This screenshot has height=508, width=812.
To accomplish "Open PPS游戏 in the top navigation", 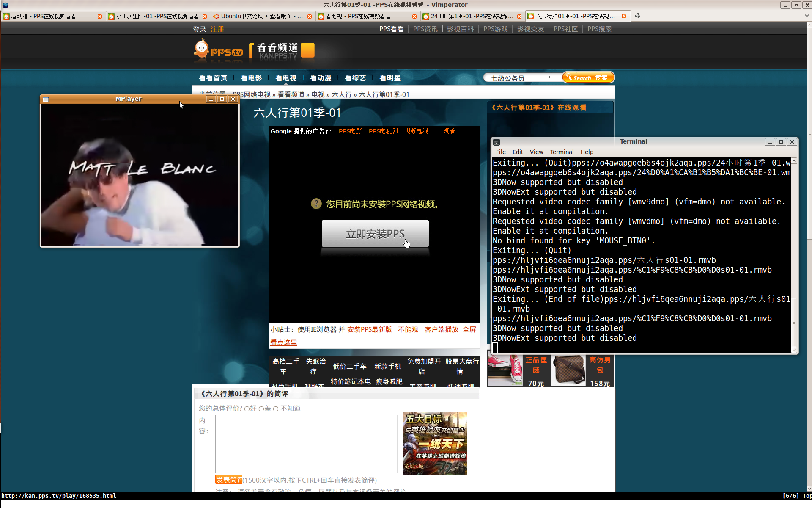I will pos(495,29).
